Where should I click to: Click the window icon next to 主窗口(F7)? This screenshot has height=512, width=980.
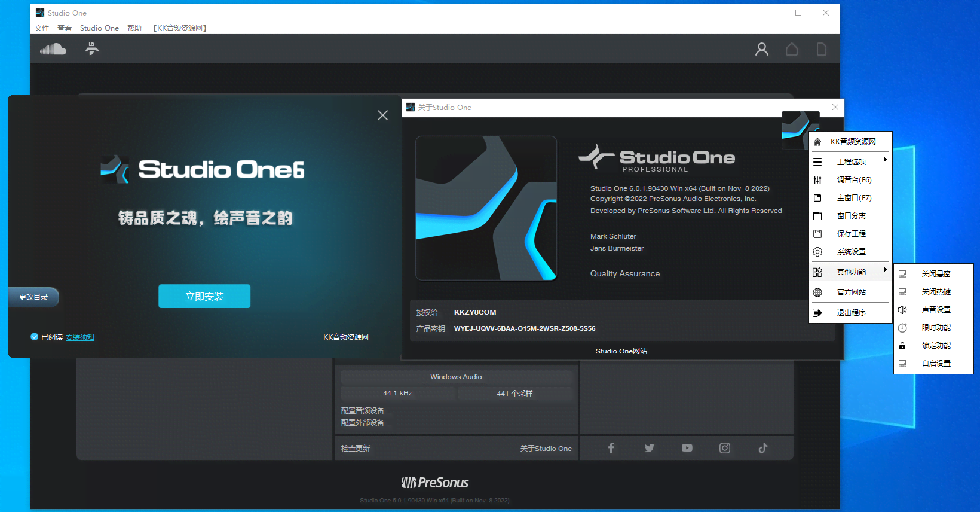pos(817,198)
